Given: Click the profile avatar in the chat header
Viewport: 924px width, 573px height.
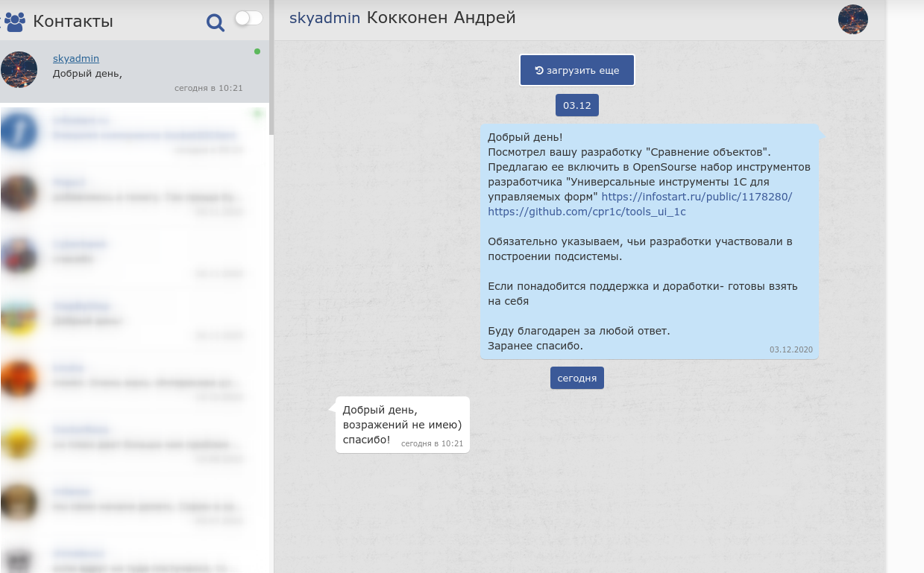Looking at the screenshot, I should click(x=852, y=19).
